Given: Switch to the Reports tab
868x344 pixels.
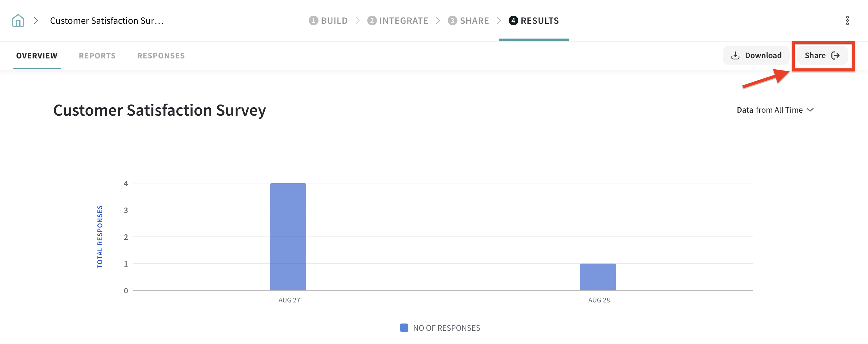Looking at the screenshot, I should [x=97, y=56].
